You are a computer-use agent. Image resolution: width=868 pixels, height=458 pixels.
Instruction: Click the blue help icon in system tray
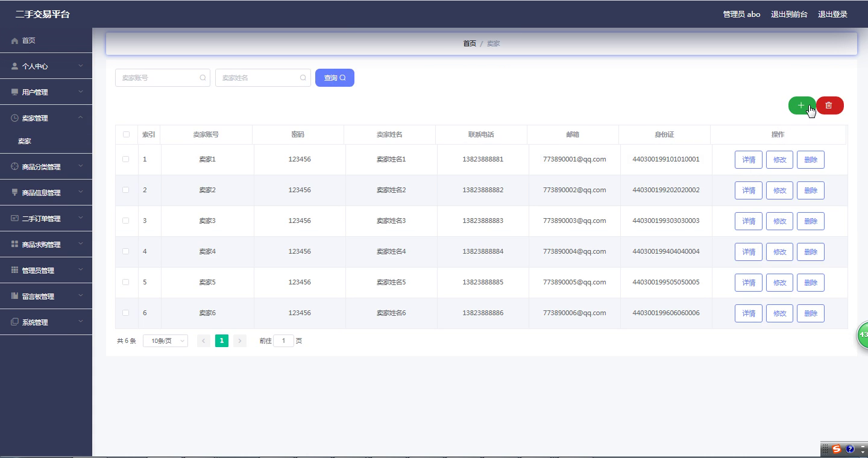coord(850,449)
